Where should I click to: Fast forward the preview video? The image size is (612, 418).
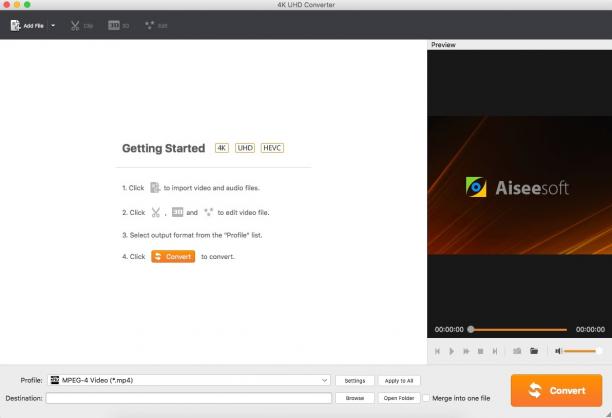point(466,351)
